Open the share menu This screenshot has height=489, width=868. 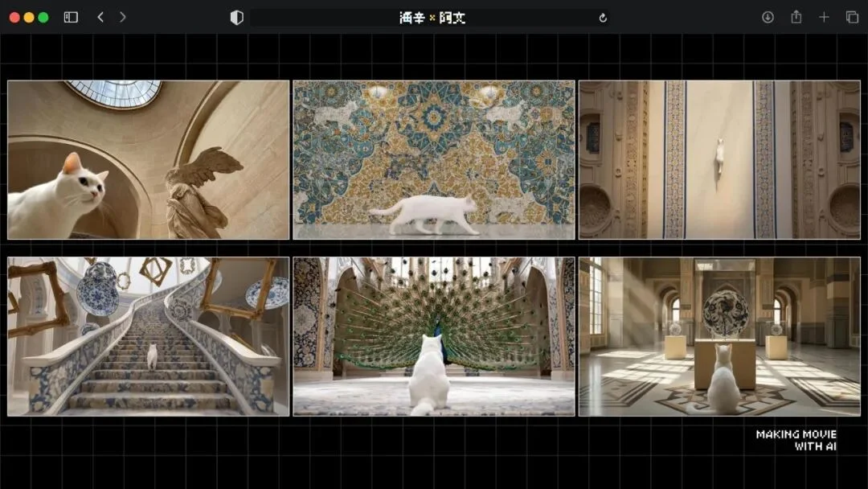[796, 17]
